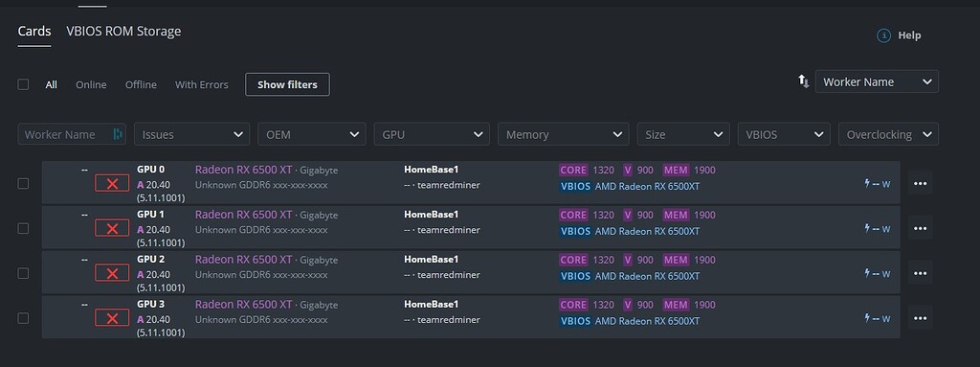Click the icon inside Worker Name filter field
Viewport: 980px width, 367px height.
[x=117, y=134]
